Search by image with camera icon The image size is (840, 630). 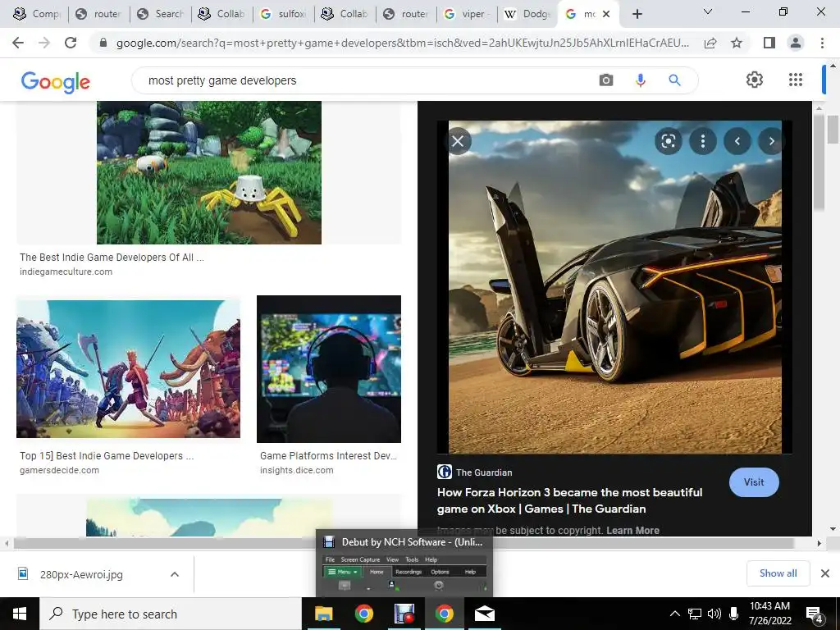coord(606,80)
